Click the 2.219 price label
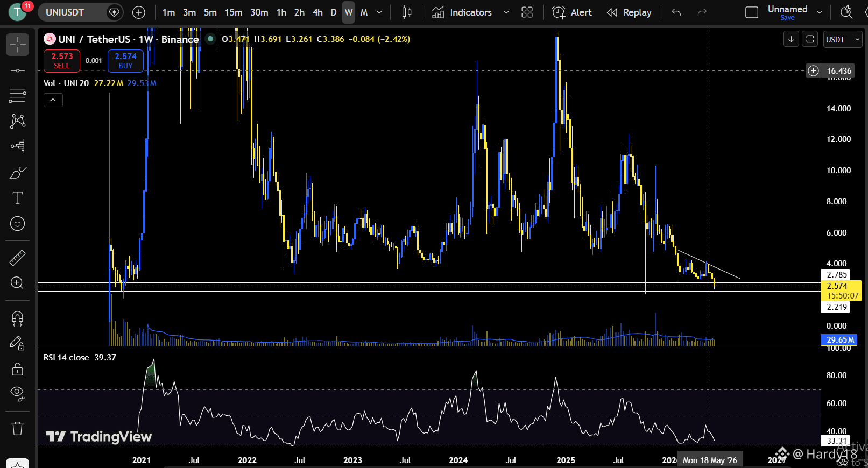 tap(837, 307)
